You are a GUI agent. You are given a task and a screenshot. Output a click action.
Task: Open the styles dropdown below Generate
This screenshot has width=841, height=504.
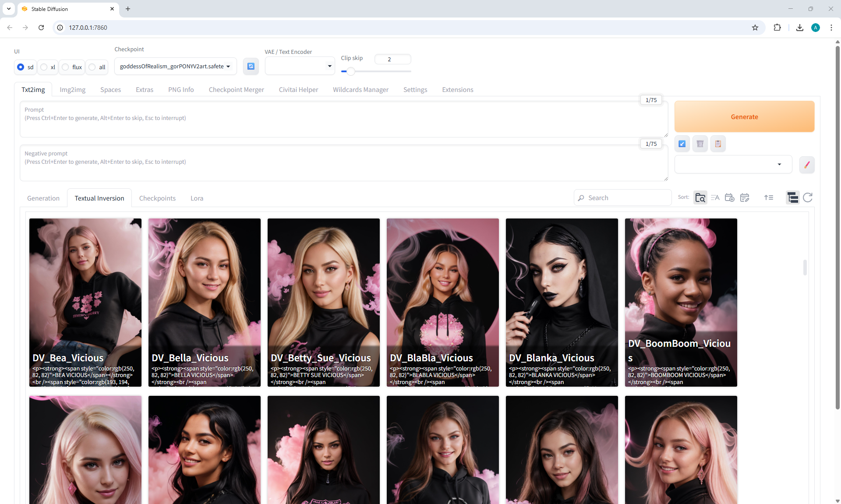(733, 165)
